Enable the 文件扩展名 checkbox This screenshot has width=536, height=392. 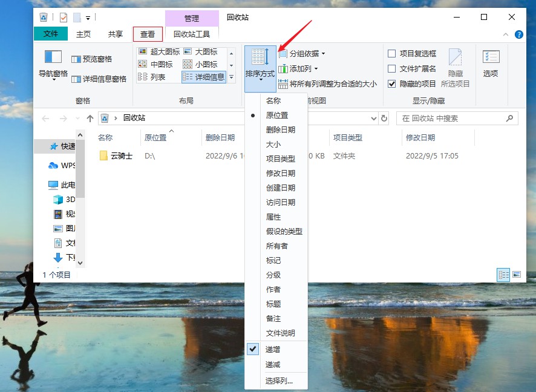[x=391, y=70]
